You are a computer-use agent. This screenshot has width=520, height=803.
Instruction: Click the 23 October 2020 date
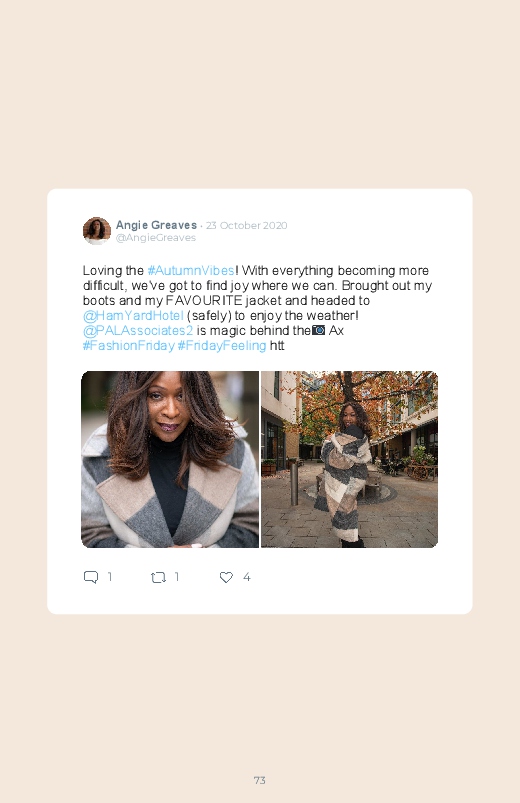[x=246, y=225]
